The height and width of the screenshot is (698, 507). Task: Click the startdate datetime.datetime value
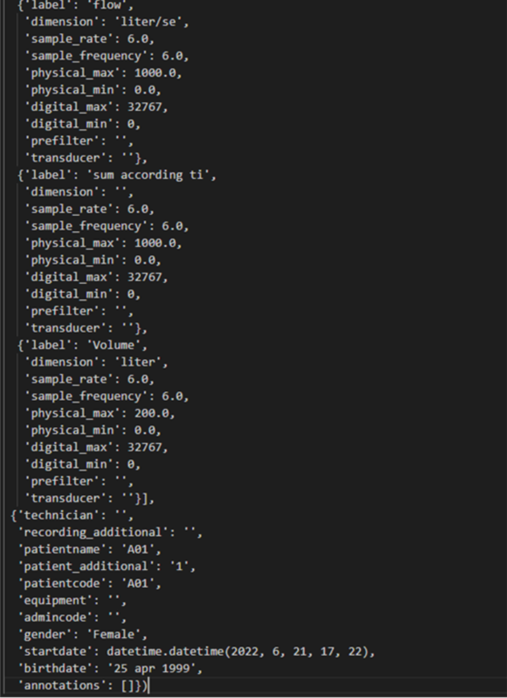pos(238,652)
